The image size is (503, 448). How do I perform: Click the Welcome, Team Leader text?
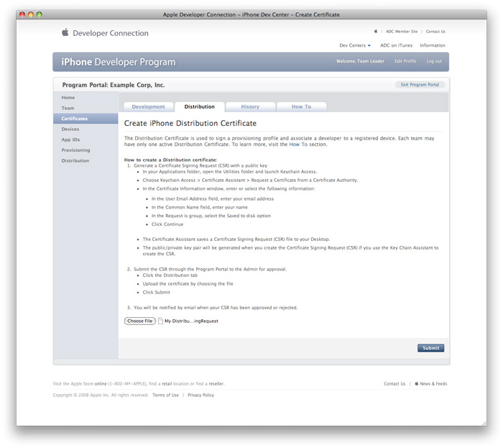[x=360, y=61]
